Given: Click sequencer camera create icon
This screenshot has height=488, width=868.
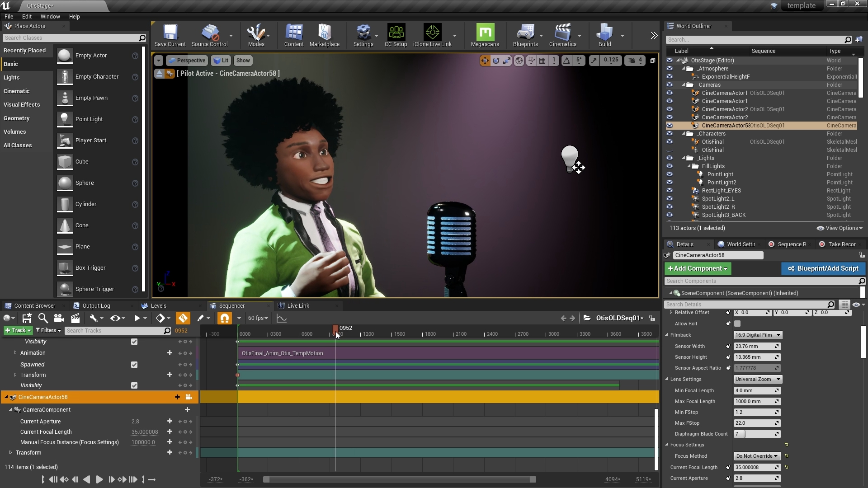Looking at the screenshot, I should pyautogui.click(x=58, y=318).
